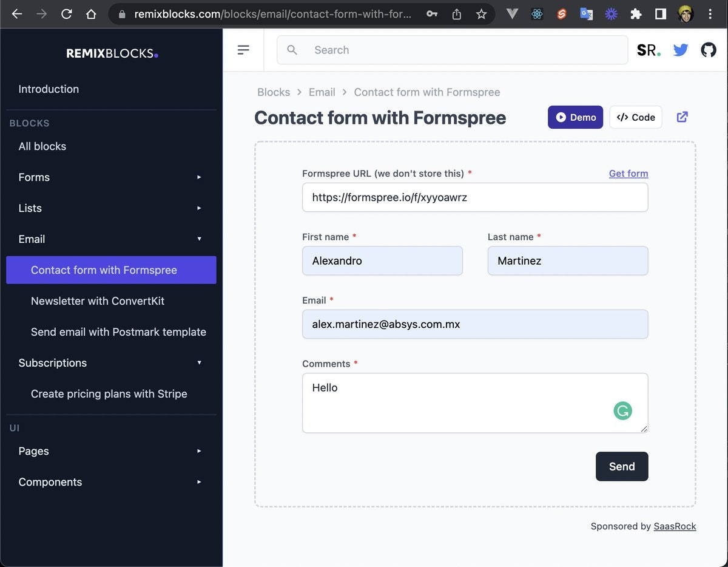Viewport: 728px width, 567px height.
Task: Open All blocks in sidebar
Action: click(111, 146)
